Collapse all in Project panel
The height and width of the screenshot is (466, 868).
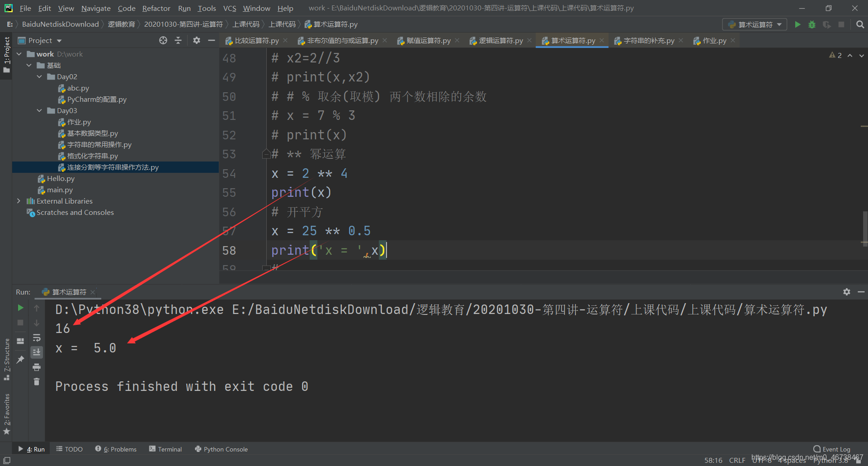[178, 40]
